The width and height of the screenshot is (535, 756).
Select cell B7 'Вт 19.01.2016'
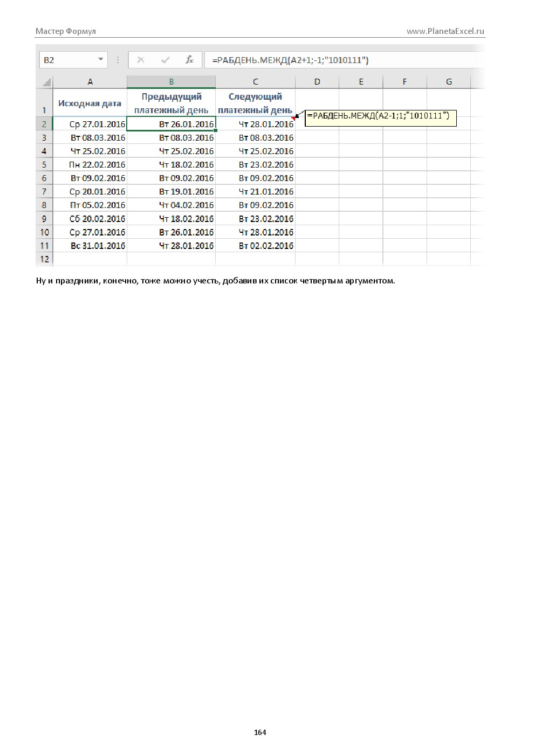(x=172, y=191)
